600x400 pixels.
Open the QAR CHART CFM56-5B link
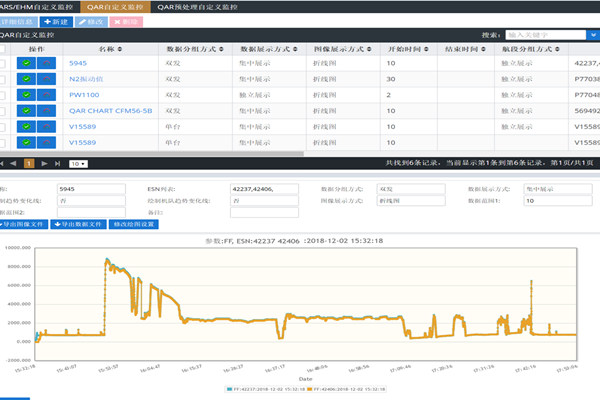point(111,111)
